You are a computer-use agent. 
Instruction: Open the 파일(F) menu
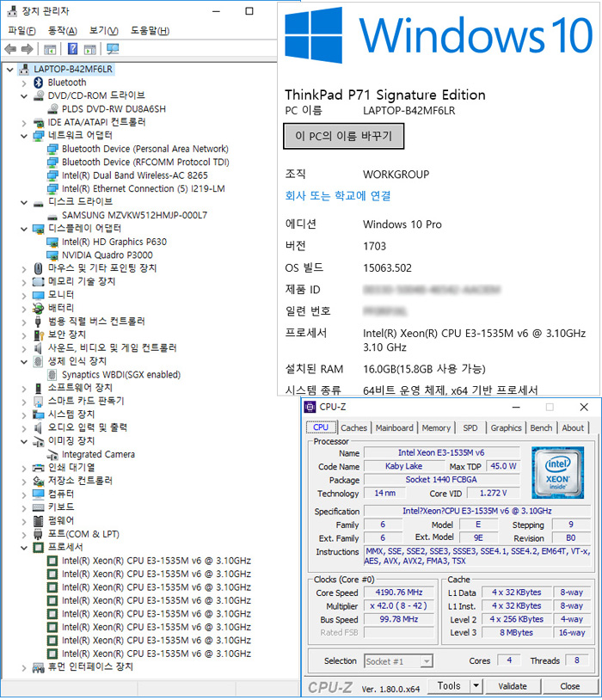21,31
